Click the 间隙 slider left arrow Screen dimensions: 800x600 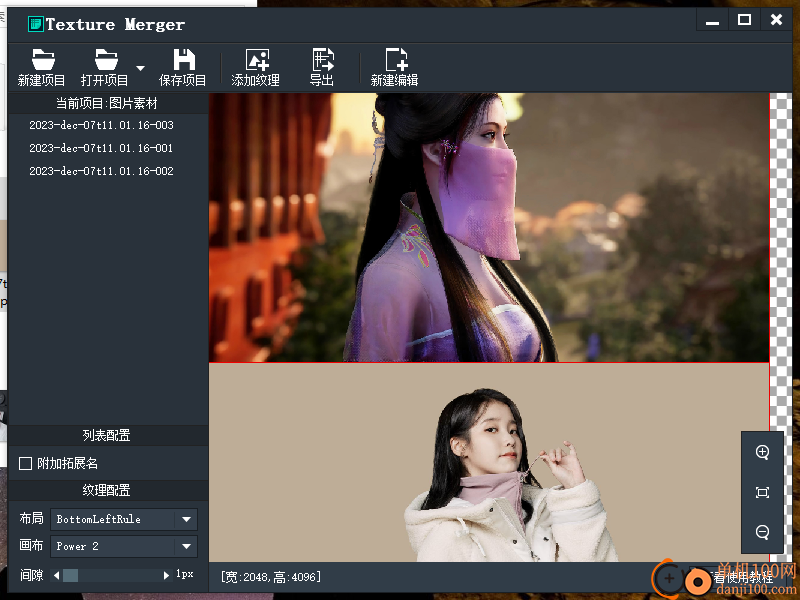(57, 576)
